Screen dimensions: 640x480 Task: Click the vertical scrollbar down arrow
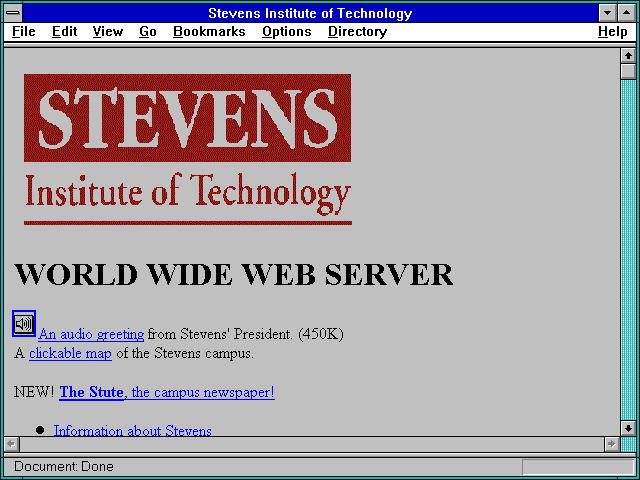tap(628, 428)
